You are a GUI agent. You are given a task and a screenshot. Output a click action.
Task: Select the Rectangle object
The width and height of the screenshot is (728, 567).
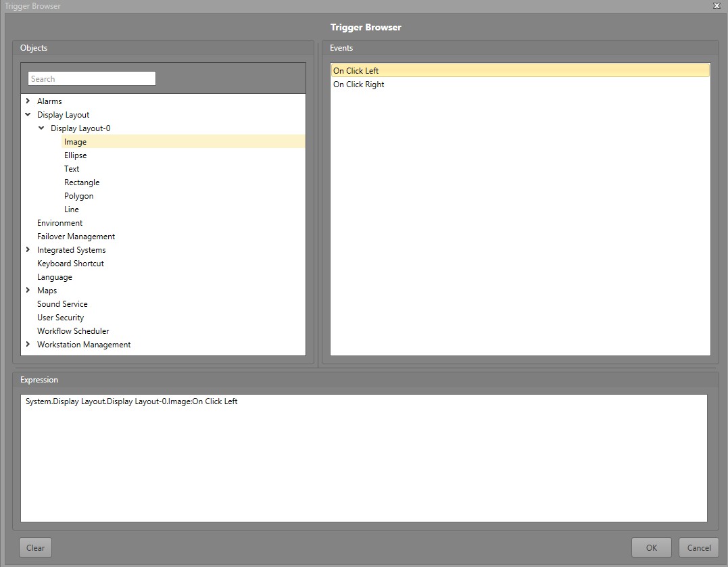pos(82,182)
